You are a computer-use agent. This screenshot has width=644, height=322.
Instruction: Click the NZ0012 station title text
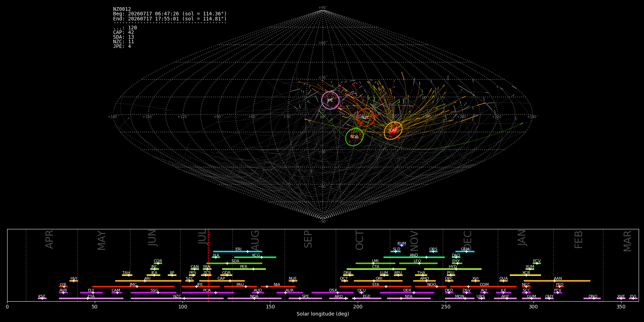pos(122,9)
